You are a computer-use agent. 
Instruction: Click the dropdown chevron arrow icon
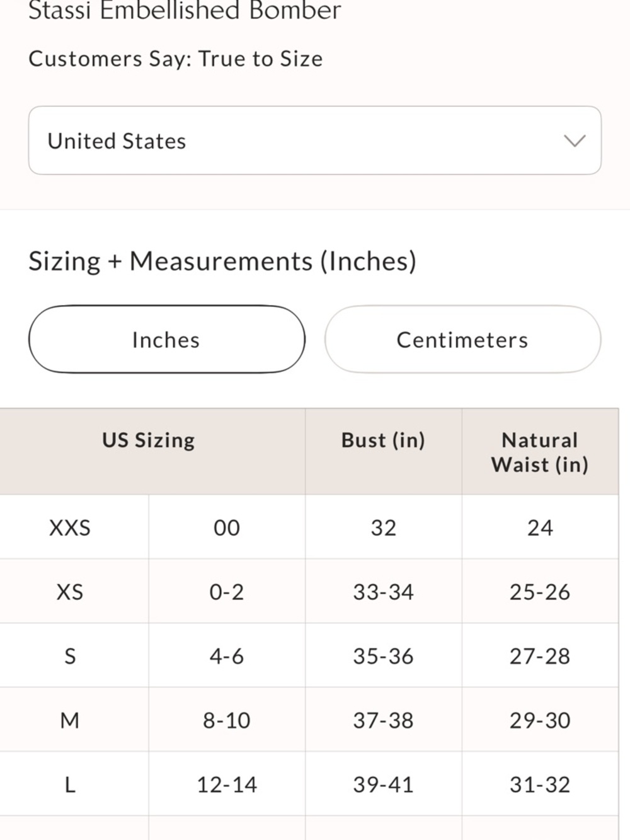click(575, 141)
